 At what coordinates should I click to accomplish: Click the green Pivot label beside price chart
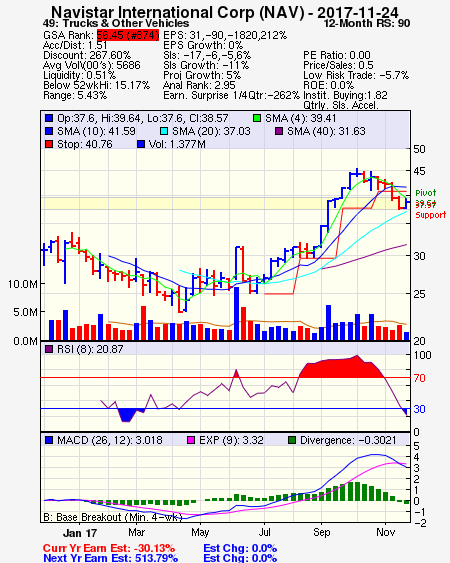pyautogui.click(x=426, y=193)
